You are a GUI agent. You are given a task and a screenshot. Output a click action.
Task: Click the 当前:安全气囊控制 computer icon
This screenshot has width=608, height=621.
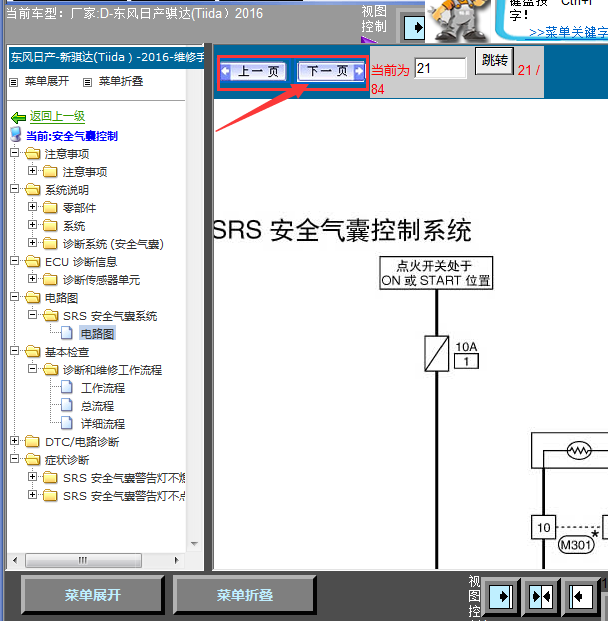point(16,135)
